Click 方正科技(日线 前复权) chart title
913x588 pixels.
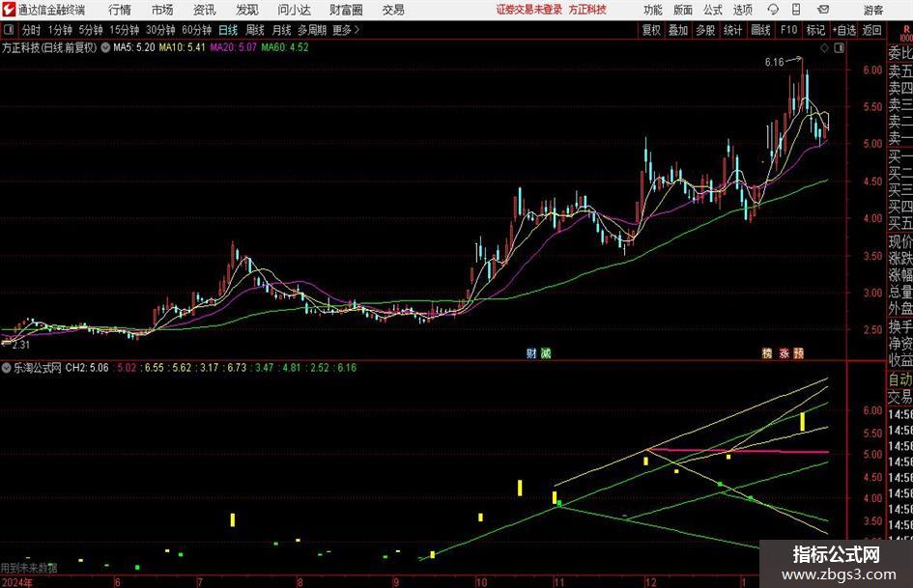click(x=49, y=47)
